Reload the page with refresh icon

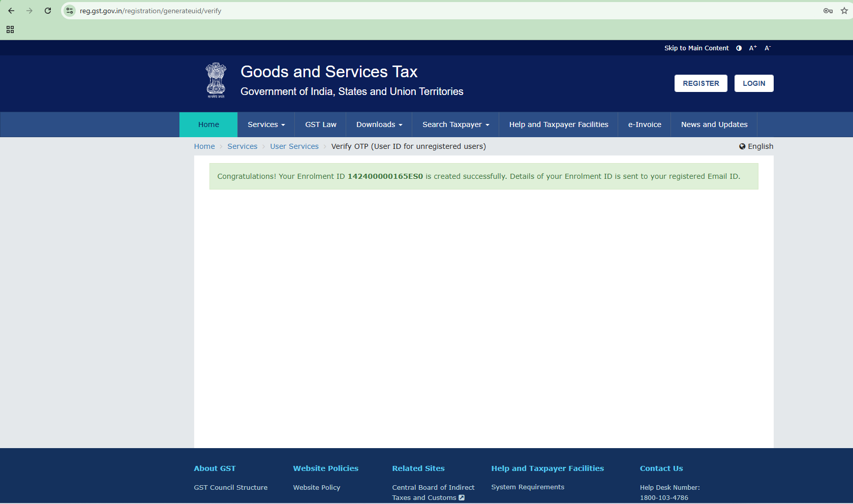pos(48,11)
